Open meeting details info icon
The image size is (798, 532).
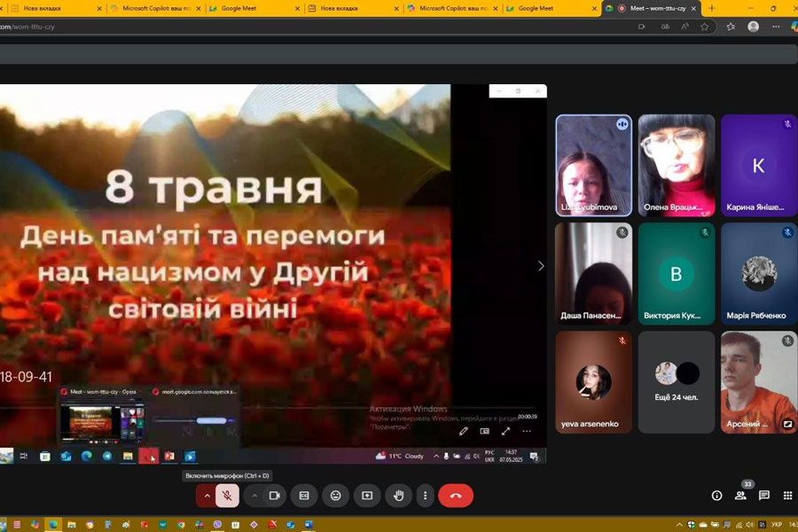click(716, 496)
